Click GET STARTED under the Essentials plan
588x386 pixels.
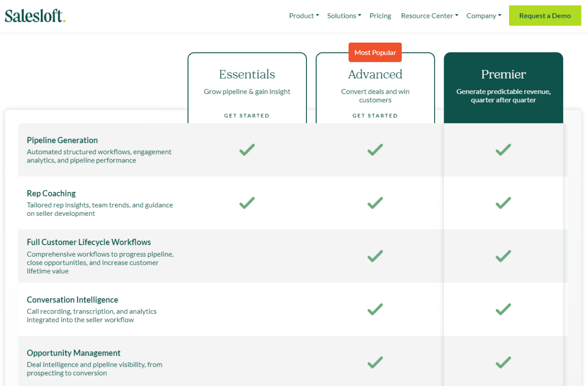point(247,116)
